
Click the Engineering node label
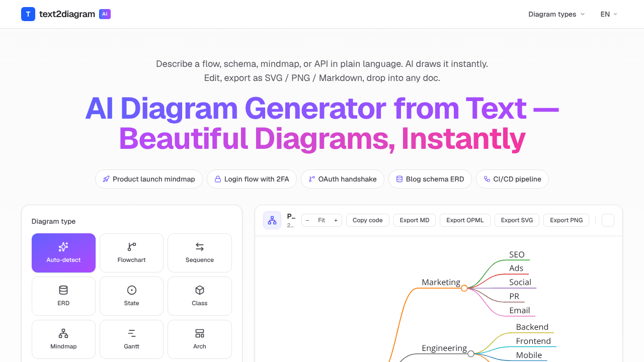[x=444, y=348]
